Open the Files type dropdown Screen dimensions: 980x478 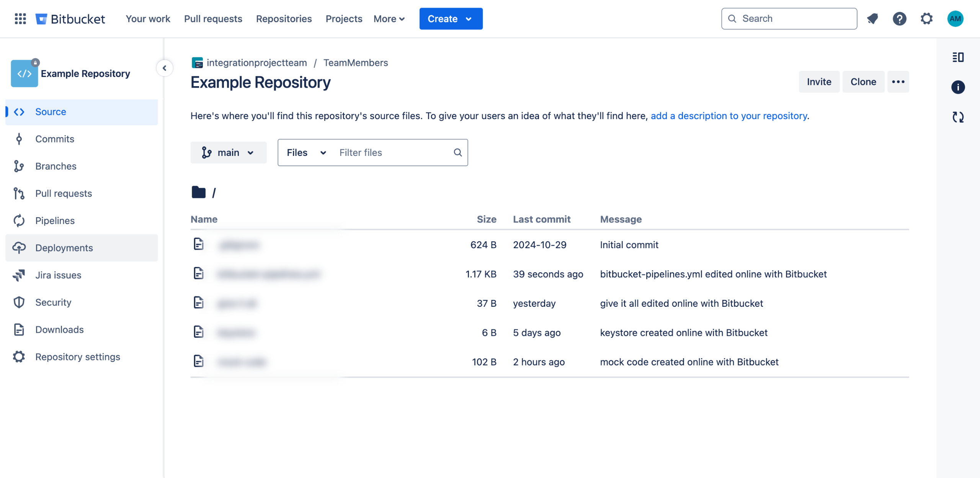(x=306, y=152)
